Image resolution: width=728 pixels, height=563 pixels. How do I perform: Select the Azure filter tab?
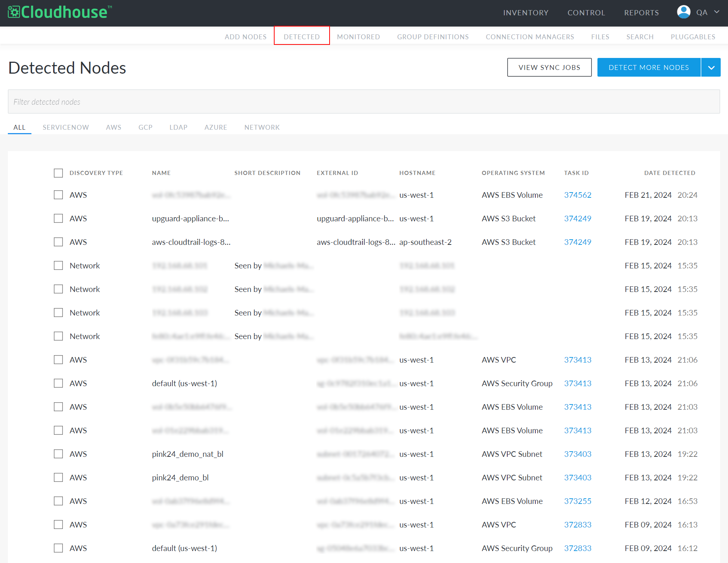pyautogui.click(x=216, y=127)
